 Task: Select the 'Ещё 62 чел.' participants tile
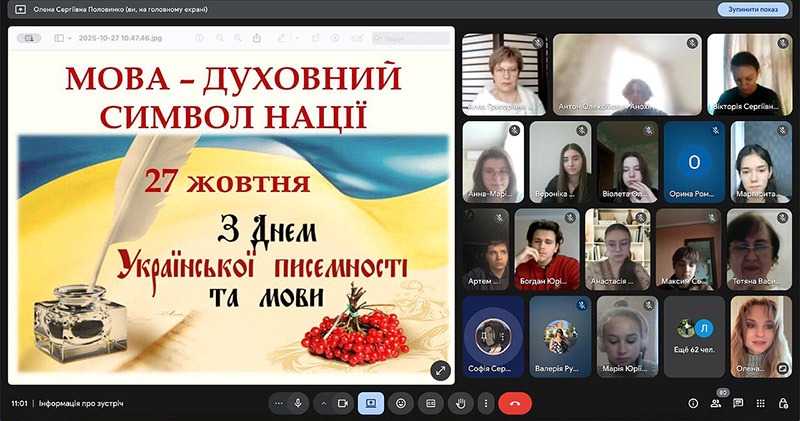[693, 336]
